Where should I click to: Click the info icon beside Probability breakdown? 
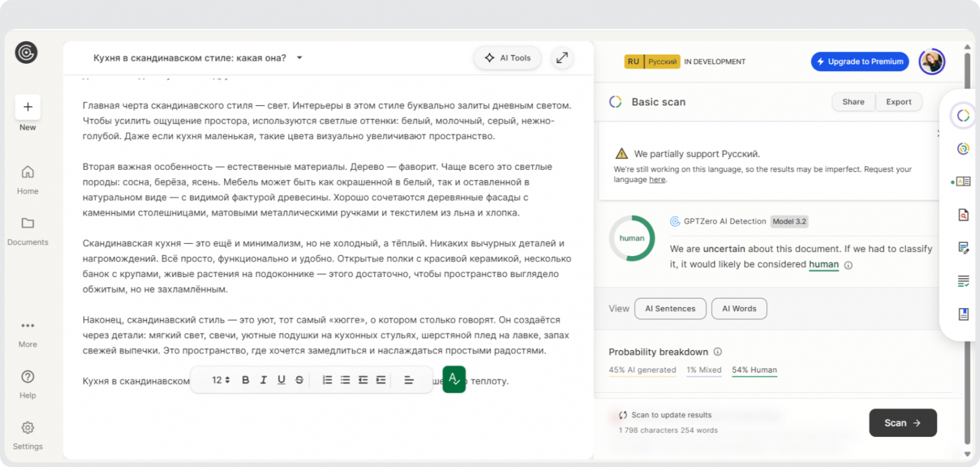click(718, 352)
